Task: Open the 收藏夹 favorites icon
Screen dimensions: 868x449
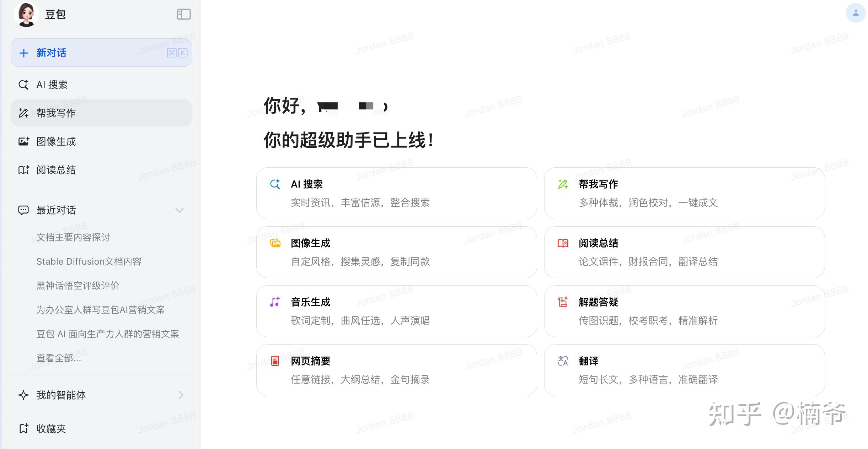Action: coord(23,429)
